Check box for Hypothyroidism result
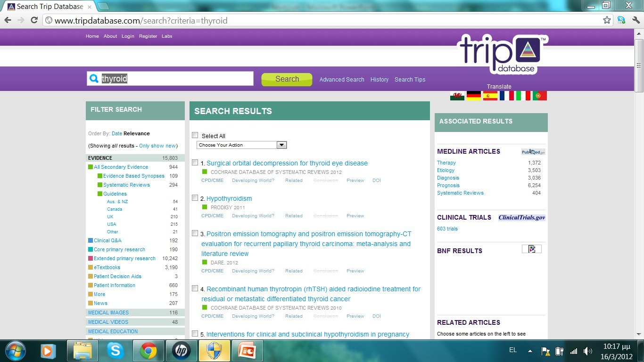The width and height of the screenshot is (644, 362). (x=195, y=198)
